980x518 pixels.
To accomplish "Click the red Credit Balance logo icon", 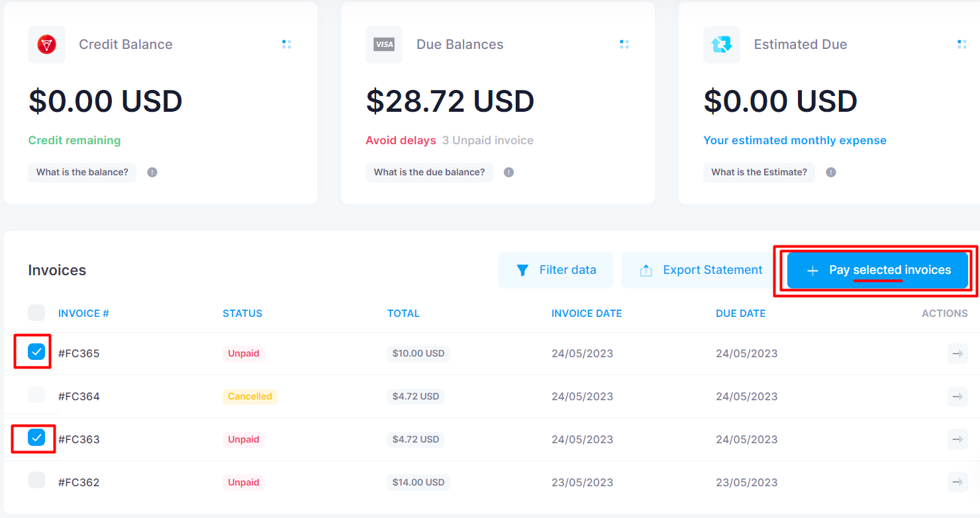I will [x=46, y=44].
